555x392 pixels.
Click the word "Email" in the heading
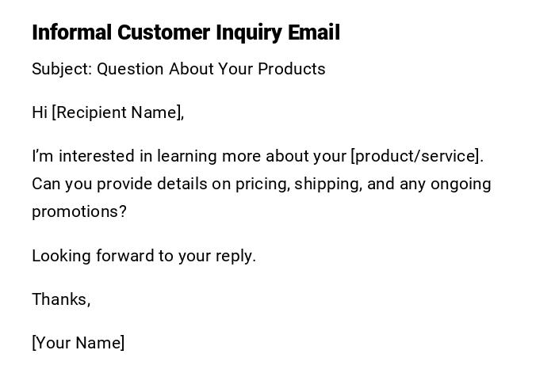pos(315,32)
